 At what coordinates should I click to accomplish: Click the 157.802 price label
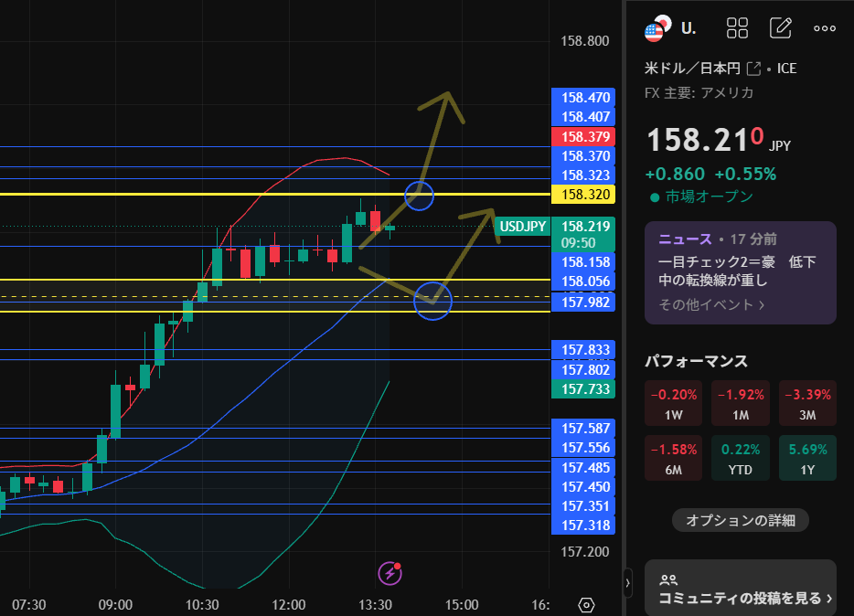(583, 369)
